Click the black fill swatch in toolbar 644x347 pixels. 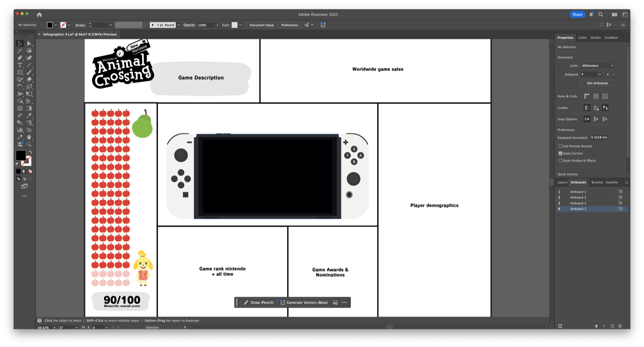click(21, 155)
